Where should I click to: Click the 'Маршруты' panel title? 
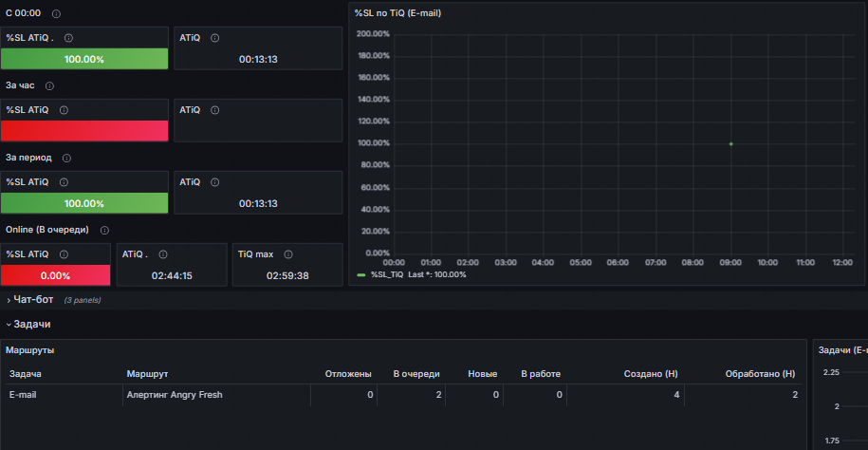30,350
